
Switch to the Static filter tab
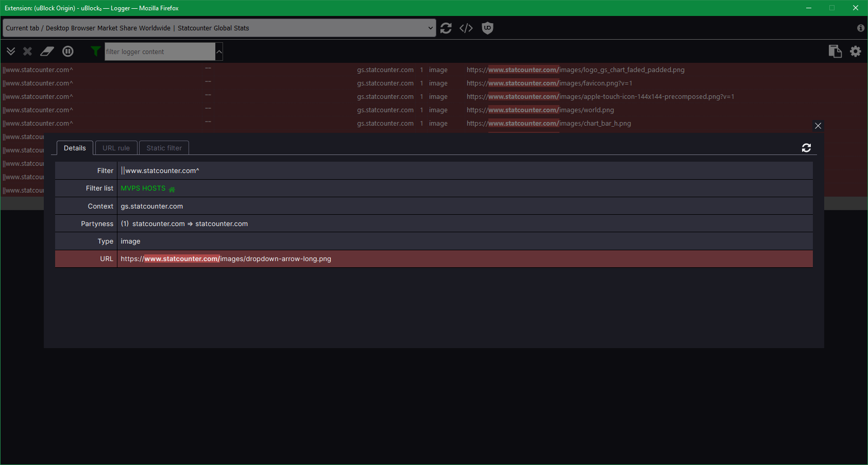(x=164, y=148)
